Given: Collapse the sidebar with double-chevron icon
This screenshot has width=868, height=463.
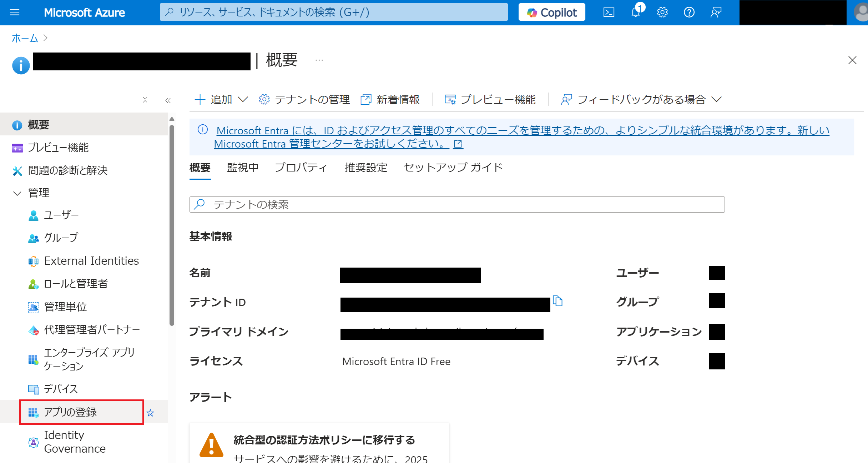Looking at the screenshot, I should pyautogui.click(x=168, y=100).
